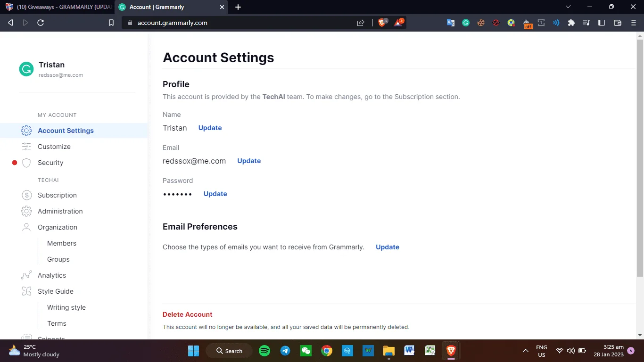Open Chrome from the taskbar

coord(327,351)
